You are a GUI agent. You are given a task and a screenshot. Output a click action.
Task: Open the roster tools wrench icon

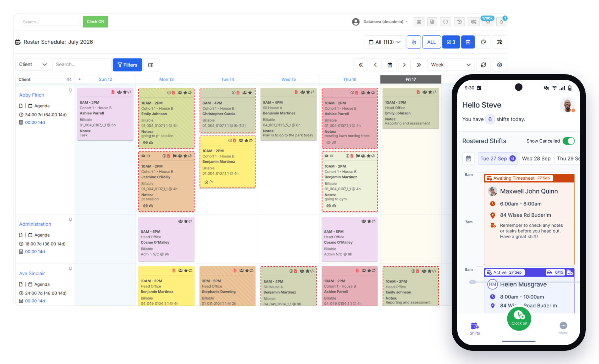point(499,42)
